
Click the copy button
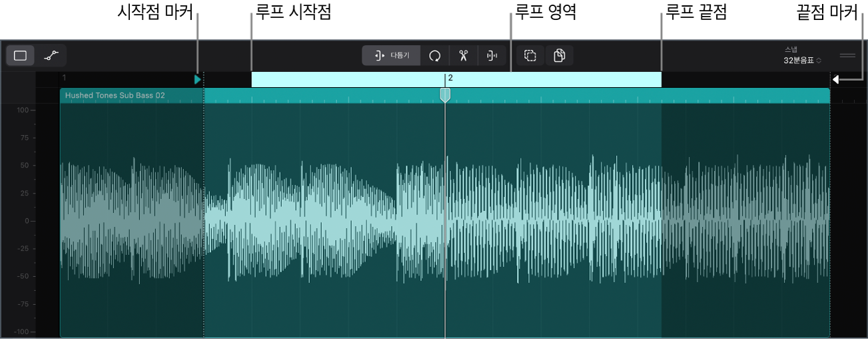[560, 56]
